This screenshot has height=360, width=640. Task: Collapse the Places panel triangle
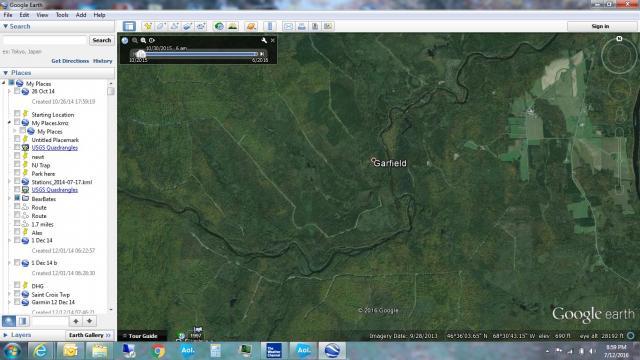coord(5,73)
